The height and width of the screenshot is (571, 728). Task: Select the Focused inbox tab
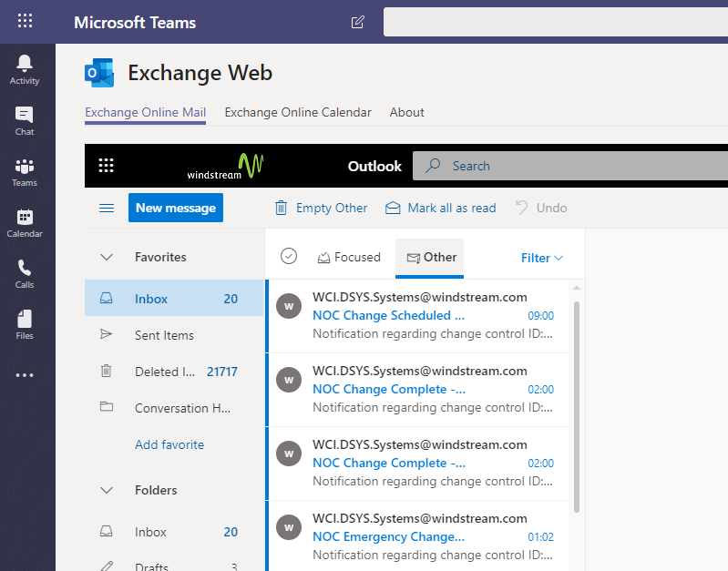click(x=349, y=257)
